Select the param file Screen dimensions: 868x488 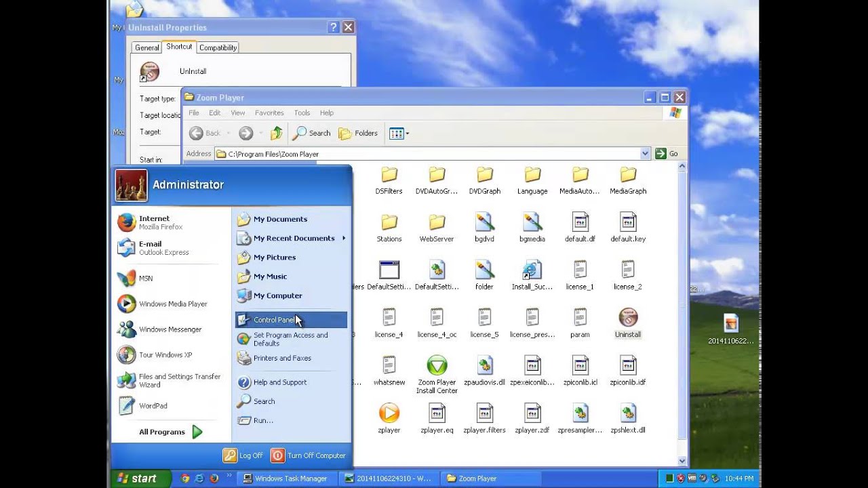coord(580,323)
